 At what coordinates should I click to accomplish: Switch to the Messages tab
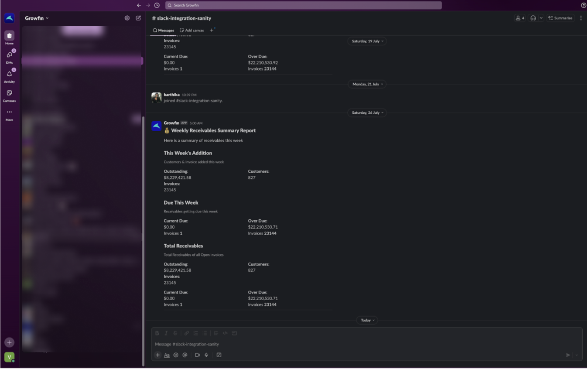[164, 31]
